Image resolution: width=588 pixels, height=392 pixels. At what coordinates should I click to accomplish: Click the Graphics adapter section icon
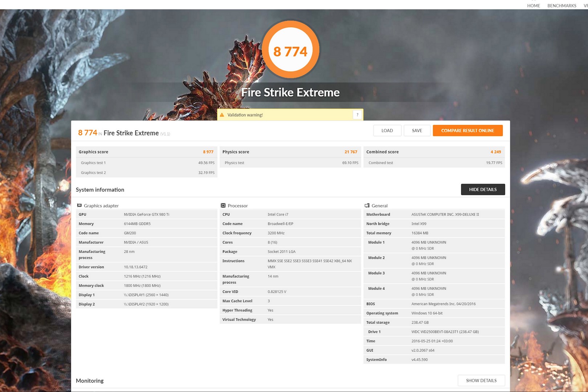(79, 205)
